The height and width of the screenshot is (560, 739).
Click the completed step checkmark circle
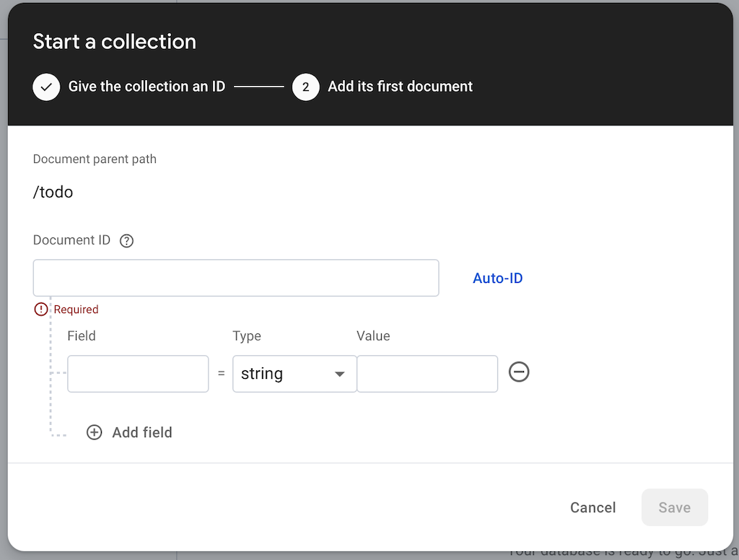pos(46,87)
